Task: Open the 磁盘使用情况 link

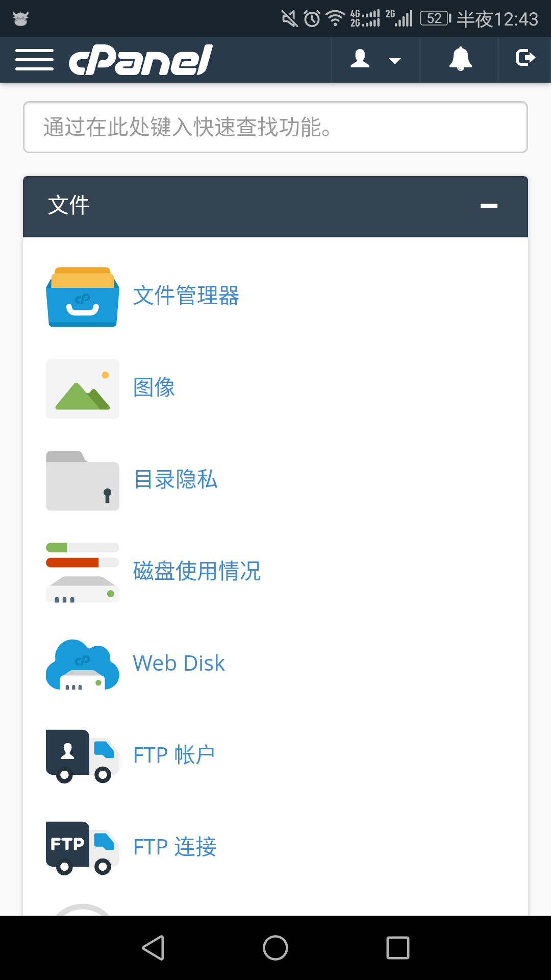Action: click(197, 572)
